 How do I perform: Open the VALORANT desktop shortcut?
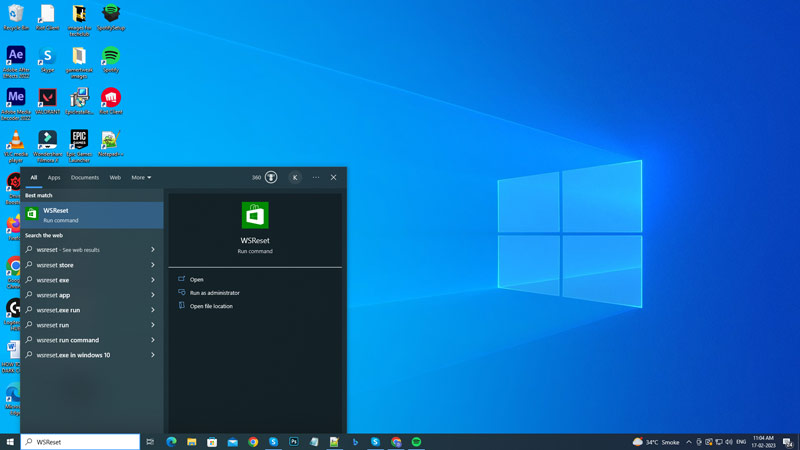point(47,98)
